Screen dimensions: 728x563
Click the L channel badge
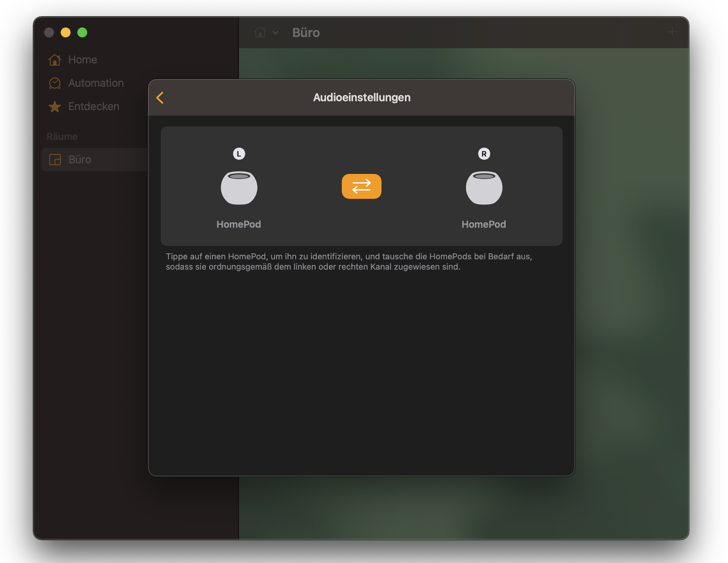239,154
